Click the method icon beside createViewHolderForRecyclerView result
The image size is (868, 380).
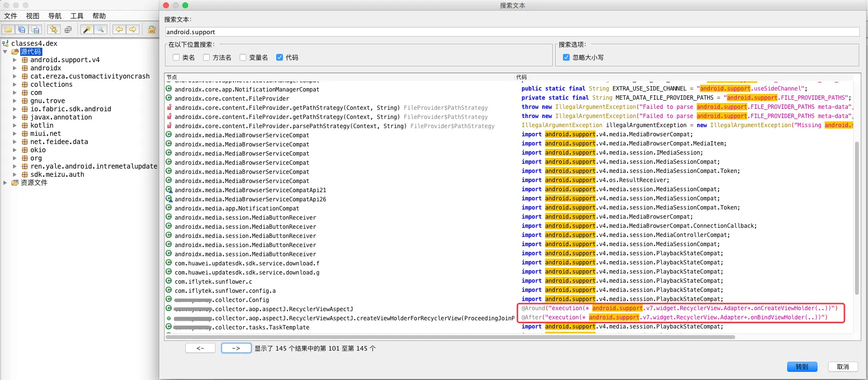(x=169, y=318)
